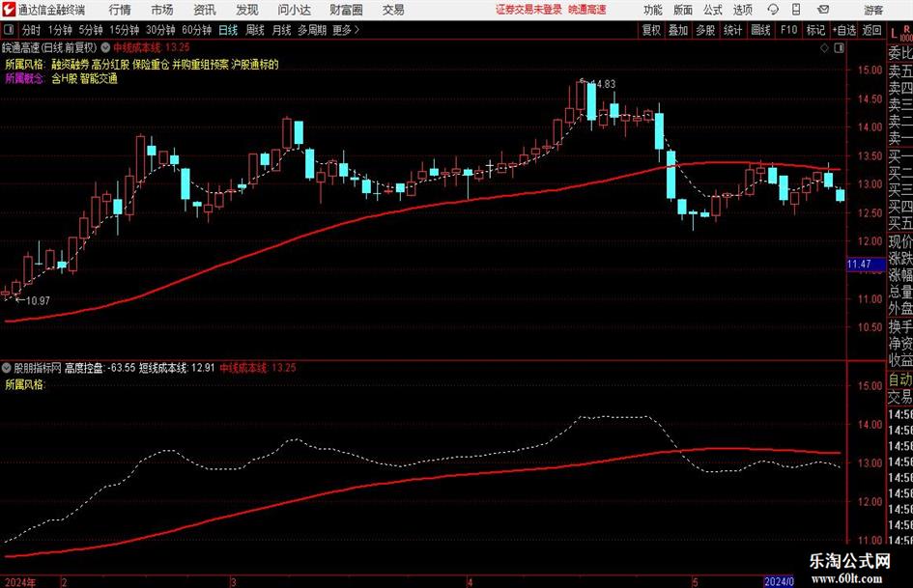The height and width of the screenshot is (588, 913).
Task: Expand the 股朋指标网 sub-chart dropdown
Action: [x=7, y=368]
